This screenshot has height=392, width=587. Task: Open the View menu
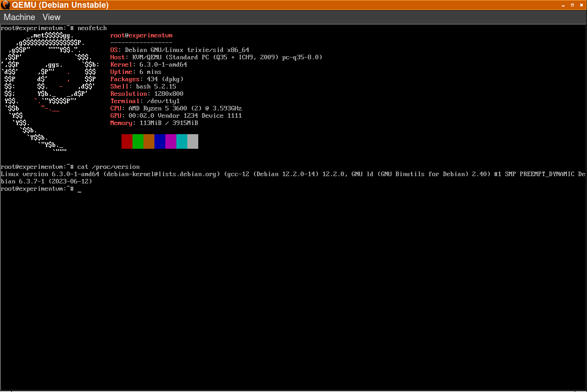51,17
